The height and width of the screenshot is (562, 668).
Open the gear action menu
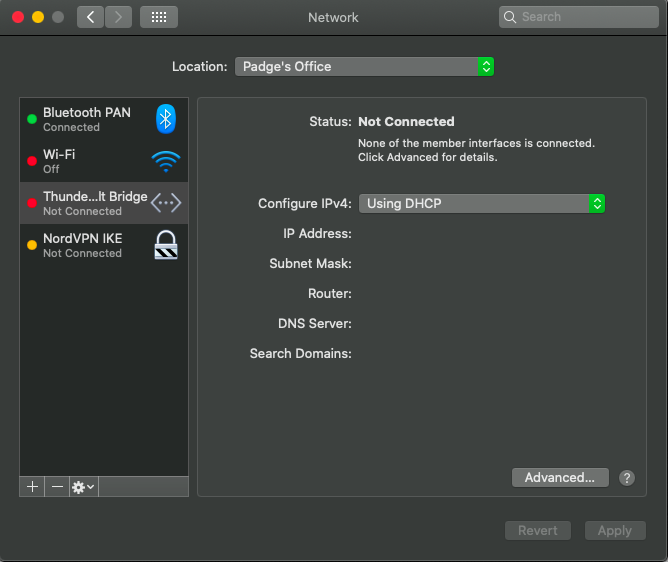tap(84, 487)
